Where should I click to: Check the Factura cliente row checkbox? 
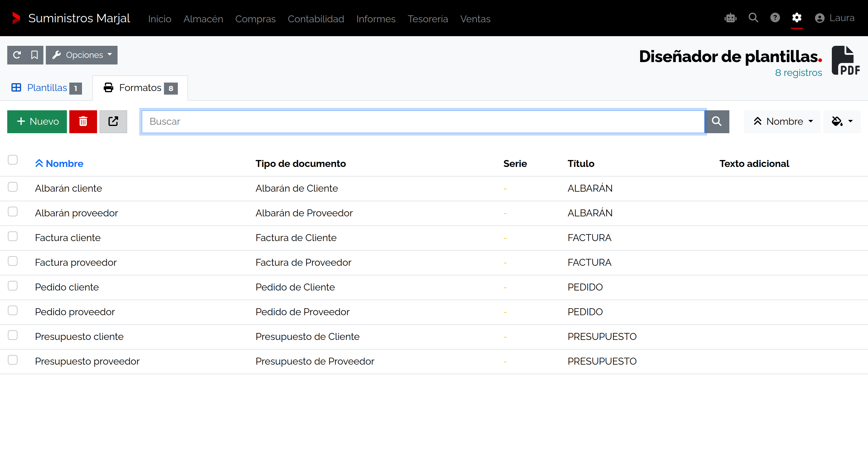click(x=13, y=237)
